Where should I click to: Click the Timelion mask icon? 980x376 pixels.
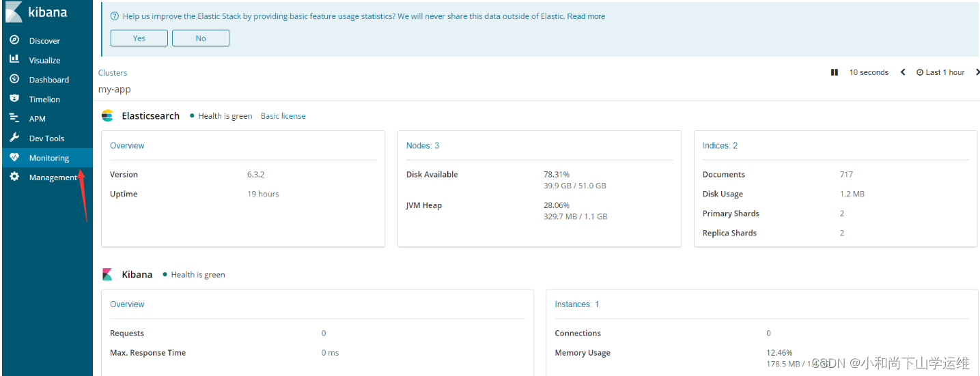tap(14, 99)
